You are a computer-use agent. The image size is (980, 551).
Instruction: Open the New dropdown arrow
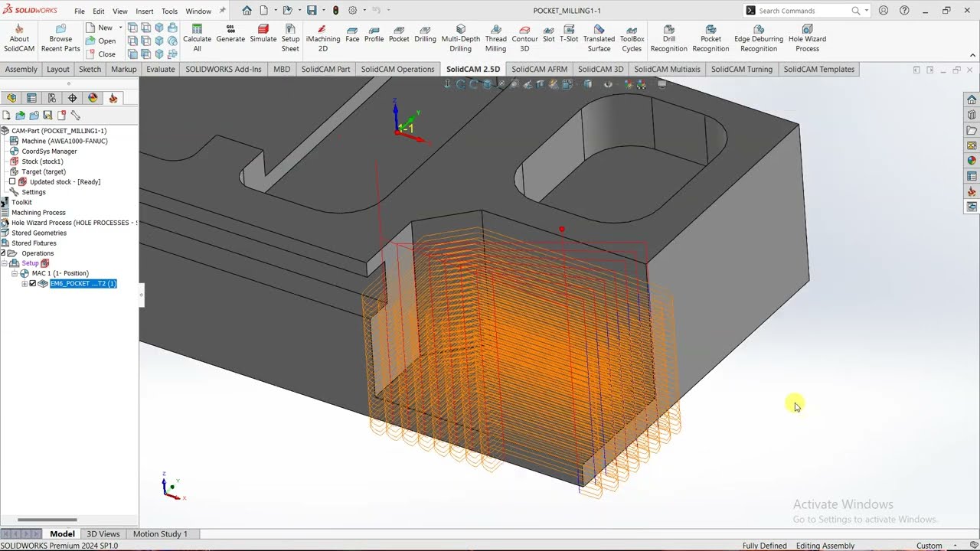pos(120,28)
